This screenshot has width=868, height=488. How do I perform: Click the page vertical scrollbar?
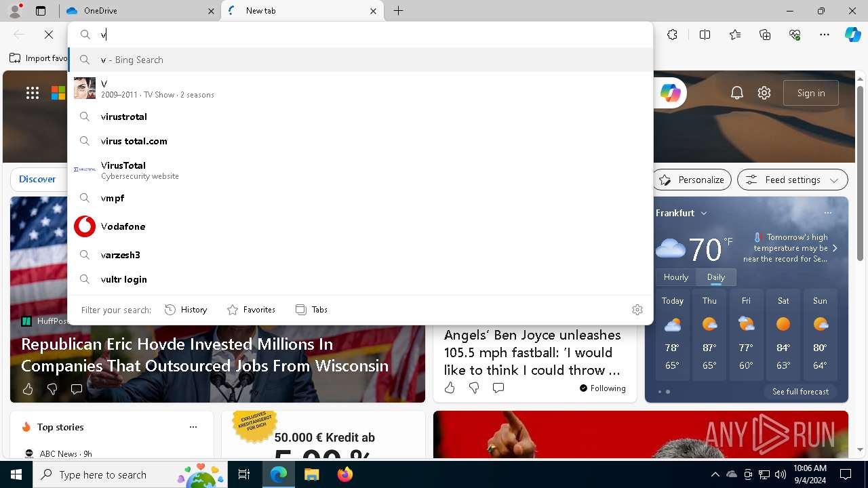(860, 174)
